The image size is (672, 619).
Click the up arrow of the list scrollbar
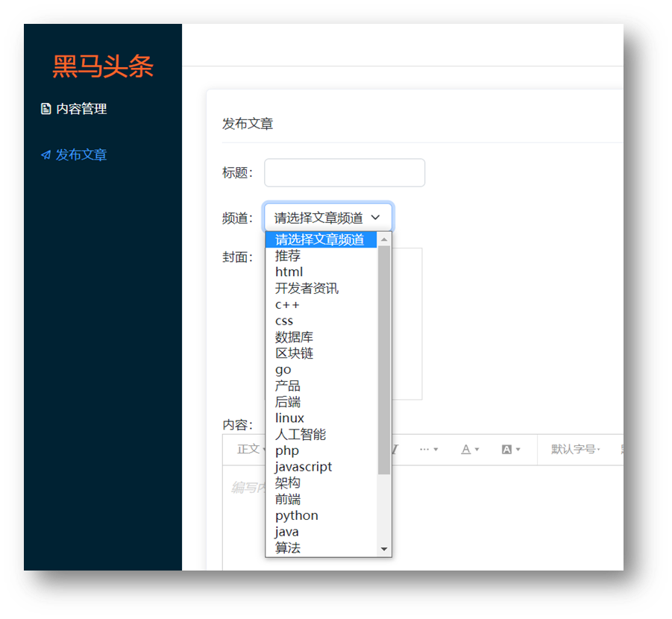(x=384, y=239)
